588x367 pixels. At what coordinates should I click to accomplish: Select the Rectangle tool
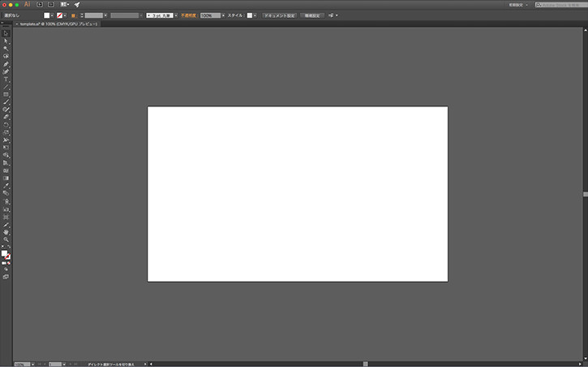(x=6, y=94)
